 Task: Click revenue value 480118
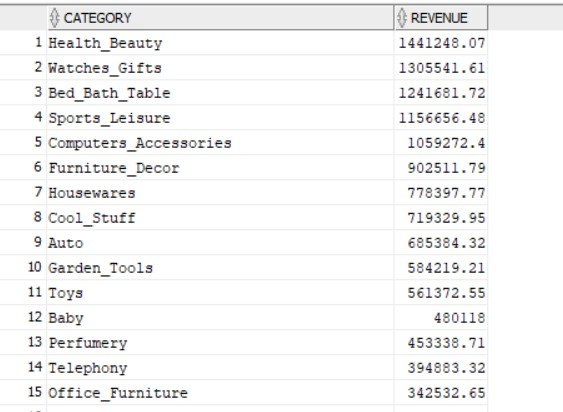(x=460, y=318)
